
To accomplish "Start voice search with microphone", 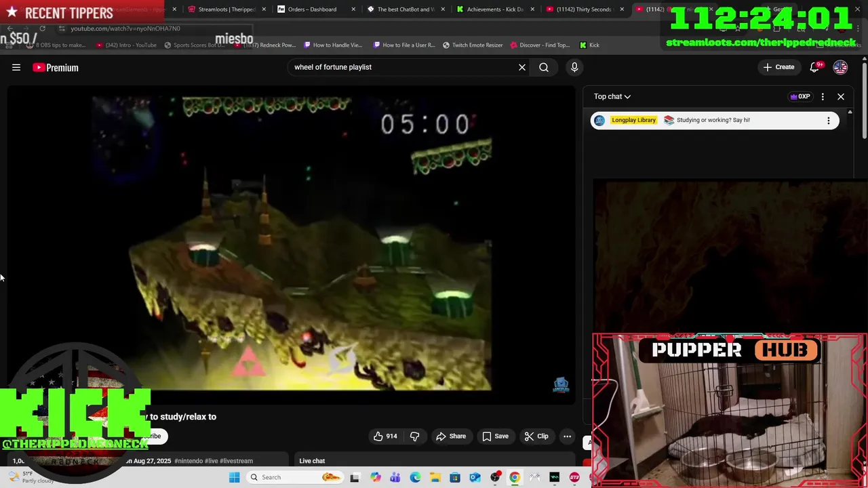I will pos(574,67).
